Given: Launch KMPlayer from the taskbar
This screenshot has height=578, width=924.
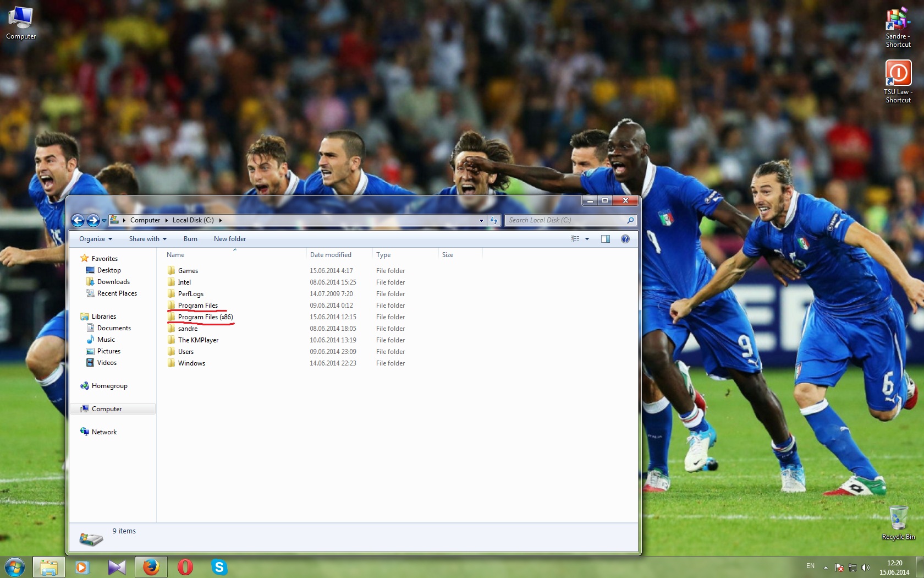Looking at the screenshot, I should click(x=117, y=567).
